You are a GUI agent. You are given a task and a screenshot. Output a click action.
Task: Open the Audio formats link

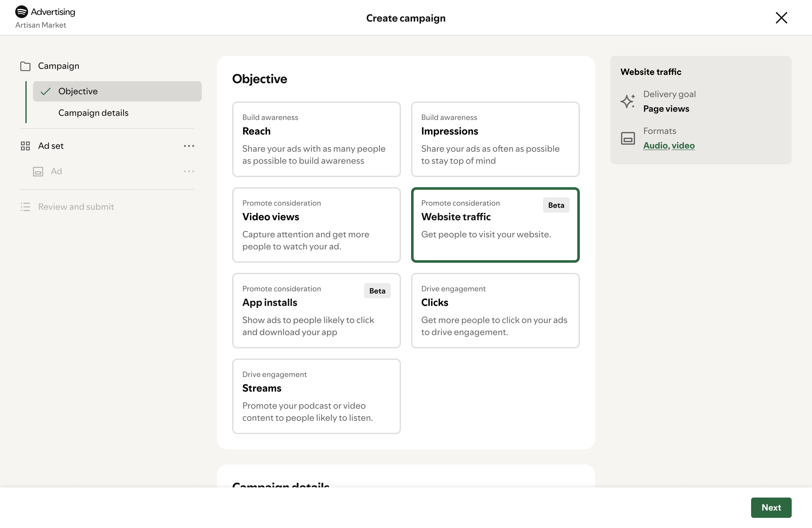pyautogui.click(x=655, y=146)
